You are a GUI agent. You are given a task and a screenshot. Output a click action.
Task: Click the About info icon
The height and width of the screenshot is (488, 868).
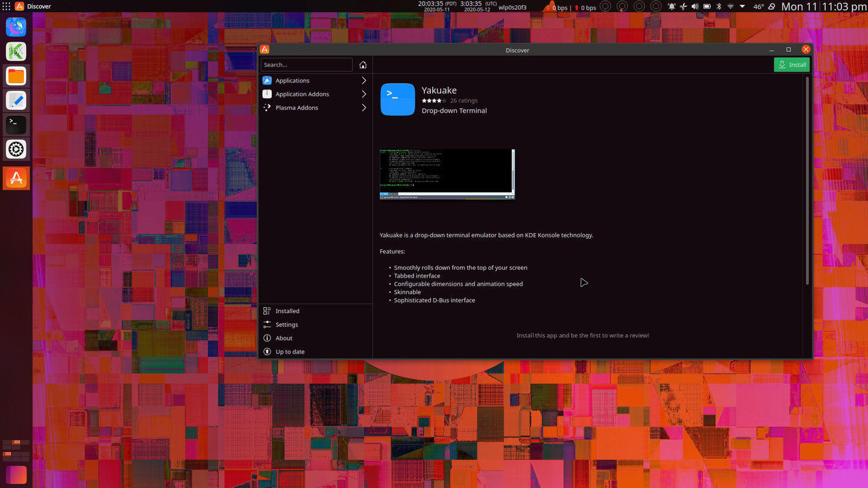tap(267, 338)
